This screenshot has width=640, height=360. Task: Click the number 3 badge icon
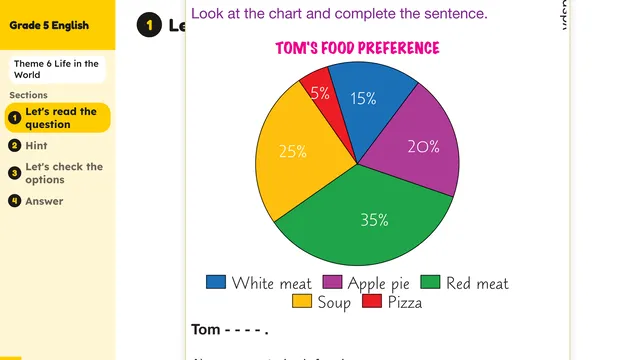point(15,173)
